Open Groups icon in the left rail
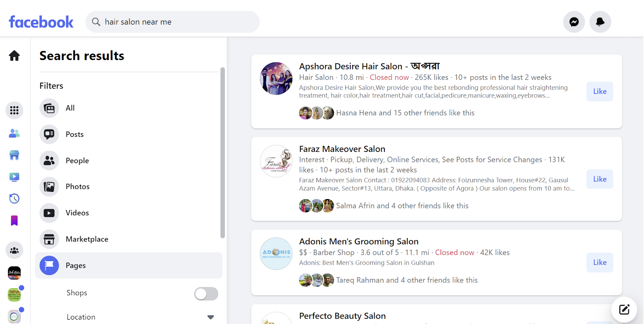Image resolution: width=644 pixels, height=324 pixels. coord(14,250)
